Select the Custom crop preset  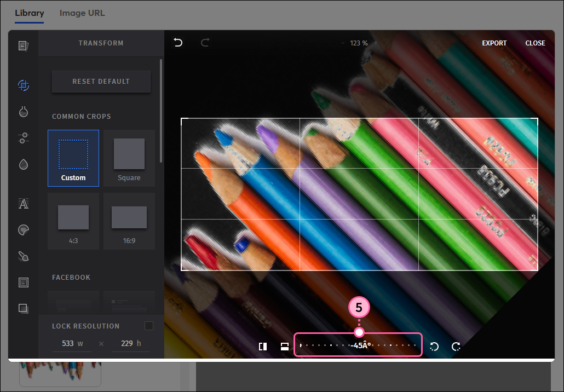tap(73, 158)
